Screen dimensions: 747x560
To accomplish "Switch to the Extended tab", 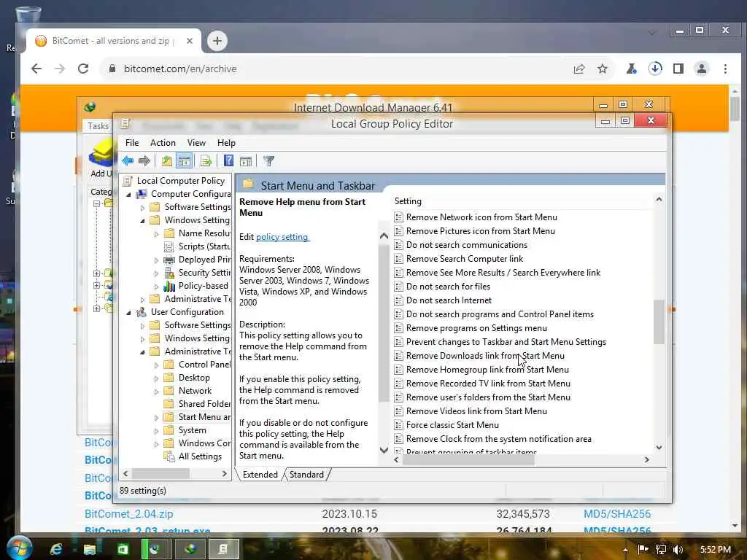I will pyautogui.click(x=260, y=475).
